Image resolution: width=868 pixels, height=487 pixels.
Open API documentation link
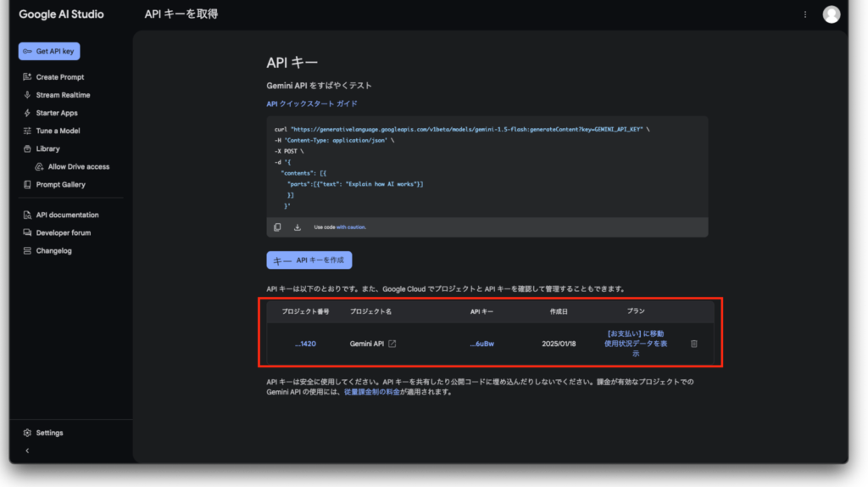pyautogui.click(x=67, y=215)
